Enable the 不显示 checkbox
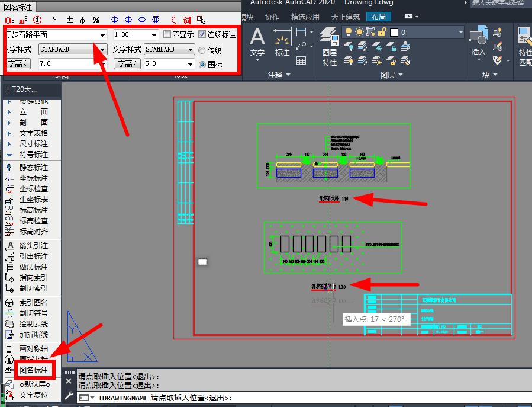Image resolution: width=532 pixels, height=407 pixels. 167,35
